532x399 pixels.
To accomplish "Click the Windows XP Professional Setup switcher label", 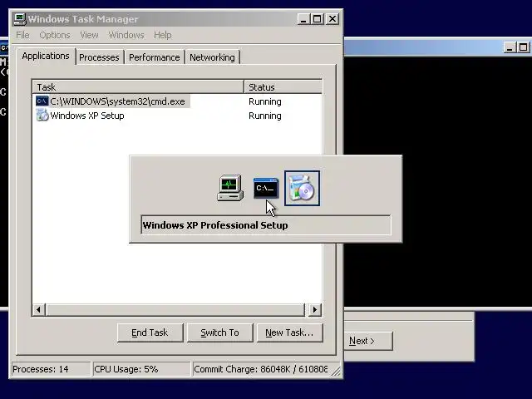I will click(x=266, y=225).
